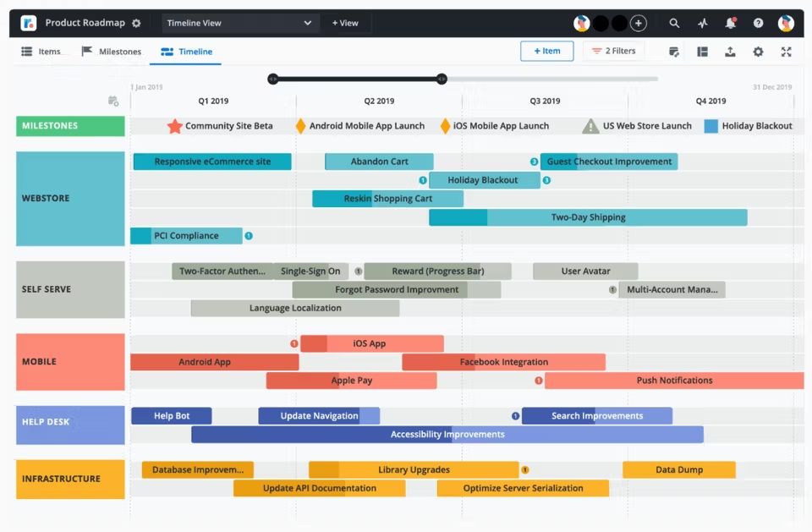This screenshot has width=812, height=532.
Task: Grab the right handle of the time slider
Action: pyautogui.click(x=442, y=79)
